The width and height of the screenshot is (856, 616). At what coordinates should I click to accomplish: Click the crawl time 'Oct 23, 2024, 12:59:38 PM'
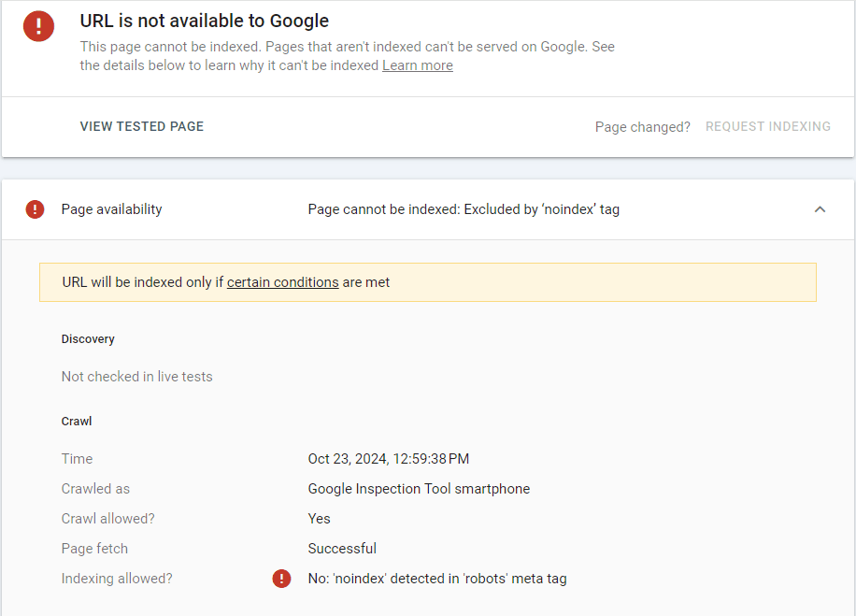[x=388, y=459]
